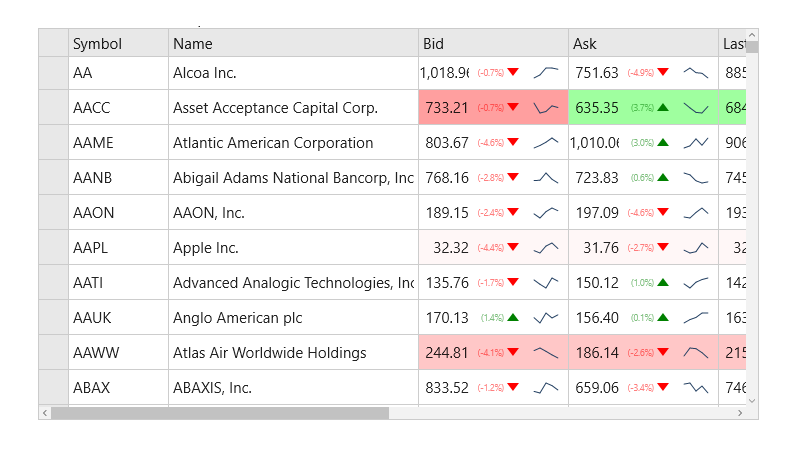Click the AACC Bid cell highlighted red
This screenshot has height=450, width=800.
click(x=446, y=107)
